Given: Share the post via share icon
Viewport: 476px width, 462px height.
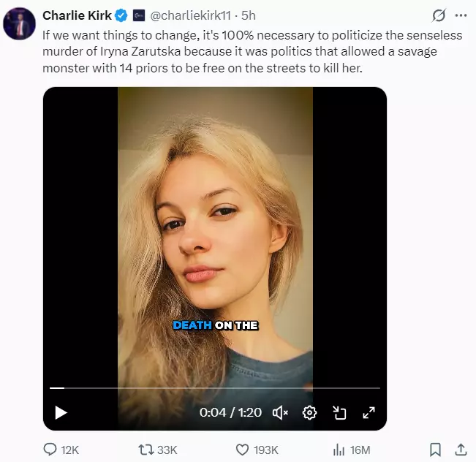Looking at the screenshot, I should [461, 450].
